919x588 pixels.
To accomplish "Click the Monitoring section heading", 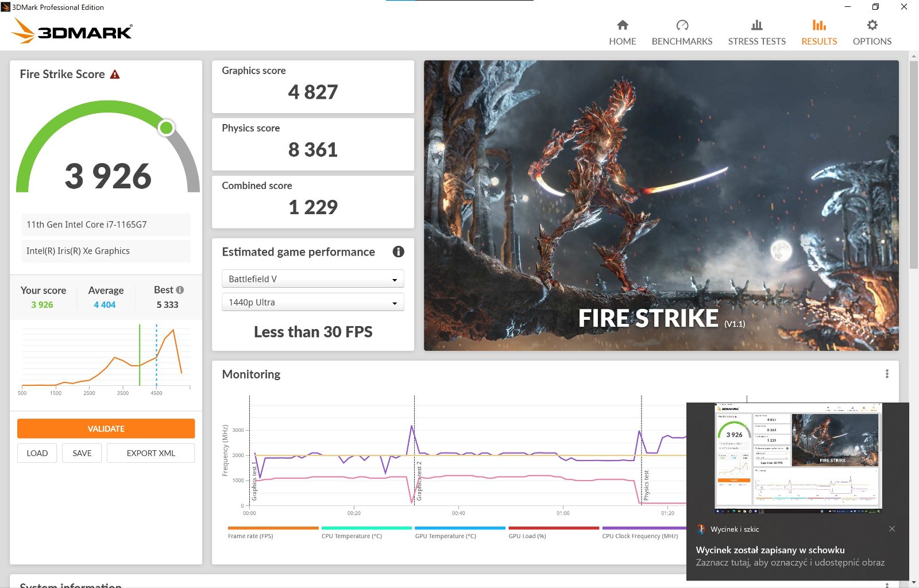I will (251, 374).
